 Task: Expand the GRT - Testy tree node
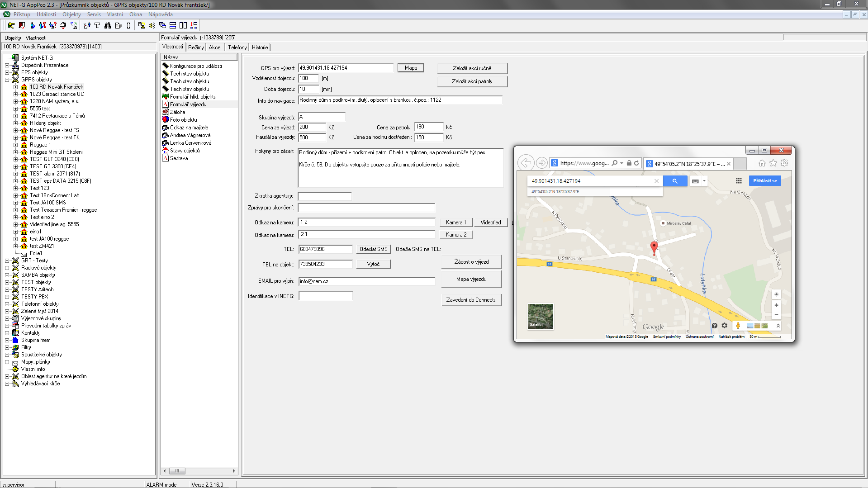point(7,261)
